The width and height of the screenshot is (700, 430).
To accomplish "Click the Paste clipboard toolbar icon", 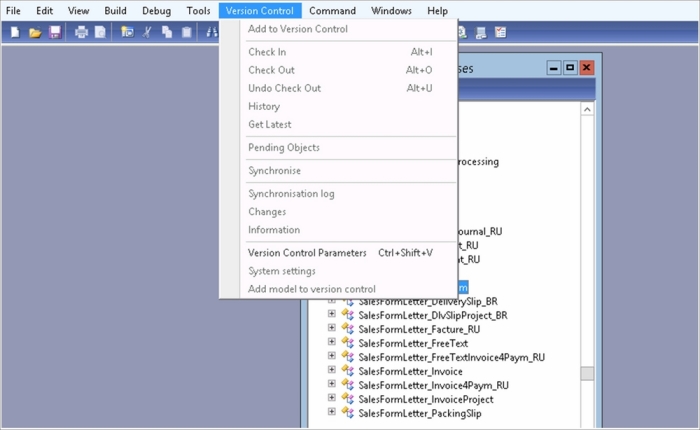I will pyautogui.click(x=187, y=32).
